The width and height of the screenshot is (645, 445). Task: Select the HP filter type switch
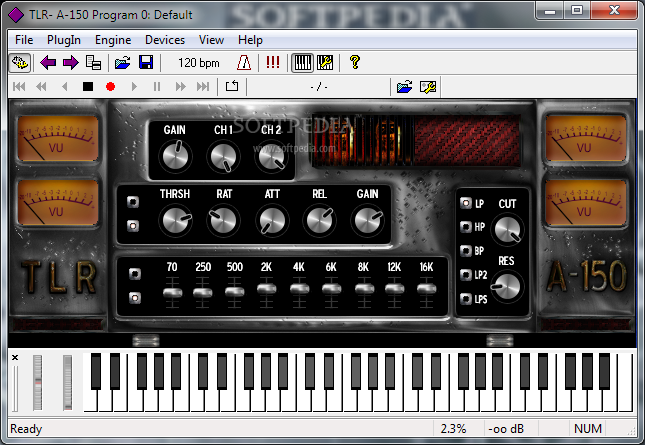tap(466, 227)
